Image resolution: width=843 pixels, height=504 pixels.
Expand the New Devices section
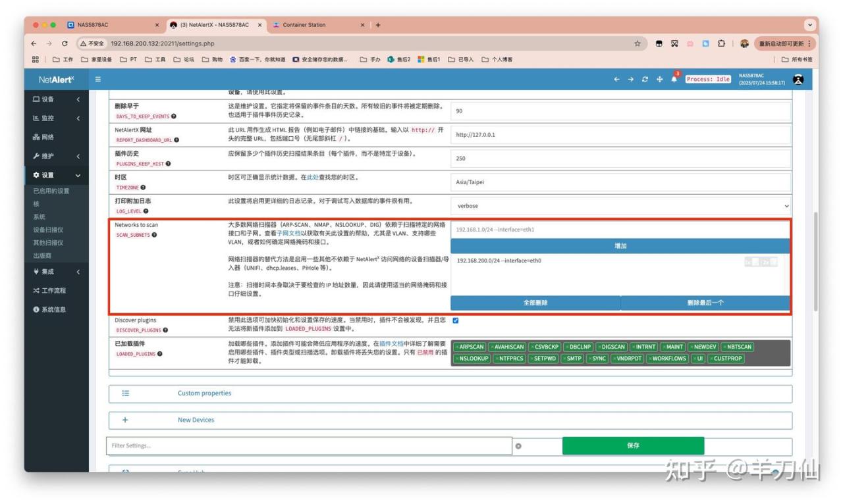click(x=196, y=420)
